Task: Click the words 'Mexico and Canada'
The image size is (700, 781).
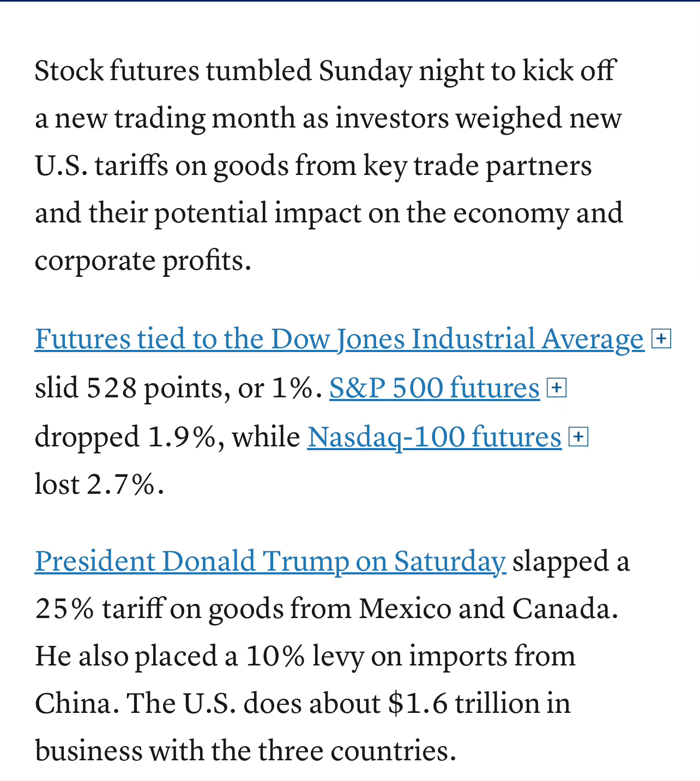Action: 488,608
